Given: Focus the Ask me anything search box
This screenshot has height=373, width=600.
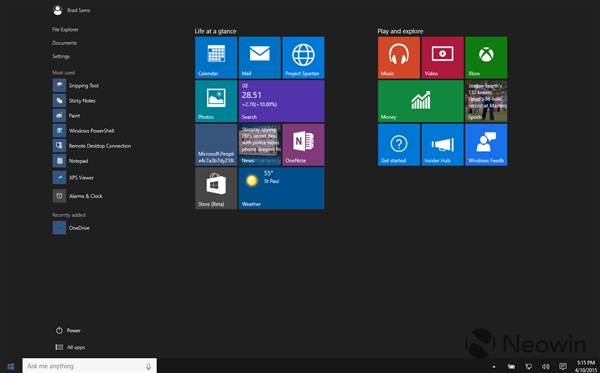Looking at the screenshot, I should [90, 366].
